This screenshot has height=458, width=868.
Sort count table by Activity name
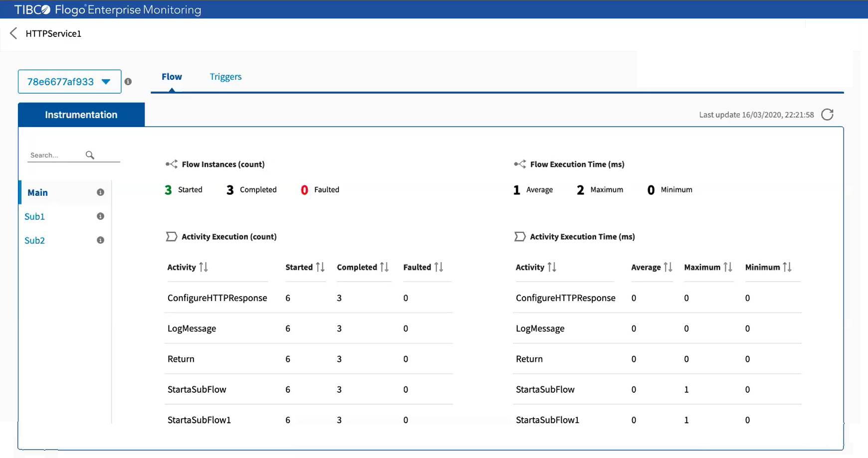203,267
